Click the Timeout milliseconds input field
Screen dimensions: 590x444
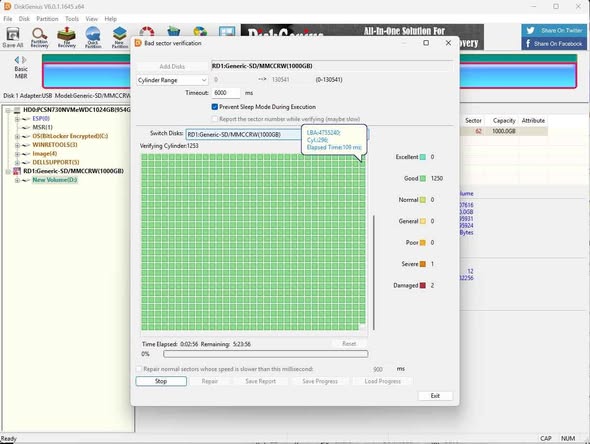pos(226,93)
